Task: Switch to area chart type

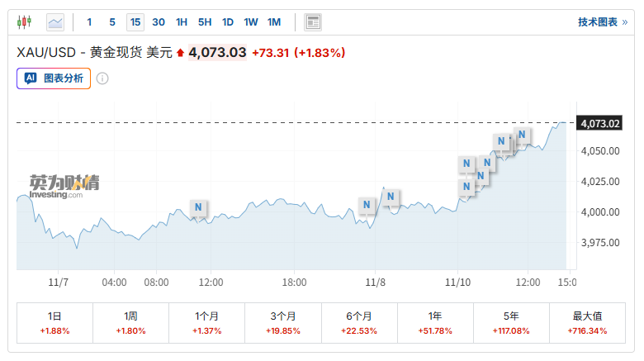Action: [55, 21]
